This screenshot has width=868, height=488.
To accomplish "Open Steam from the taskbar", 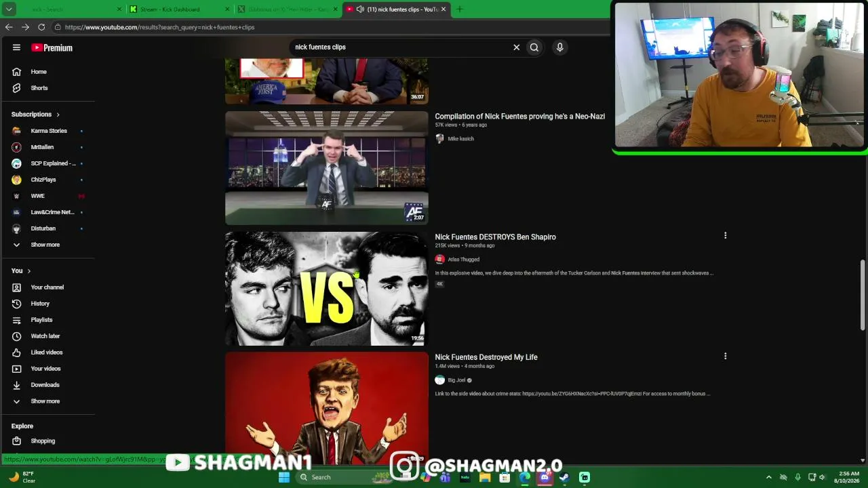I will [564, 477].
